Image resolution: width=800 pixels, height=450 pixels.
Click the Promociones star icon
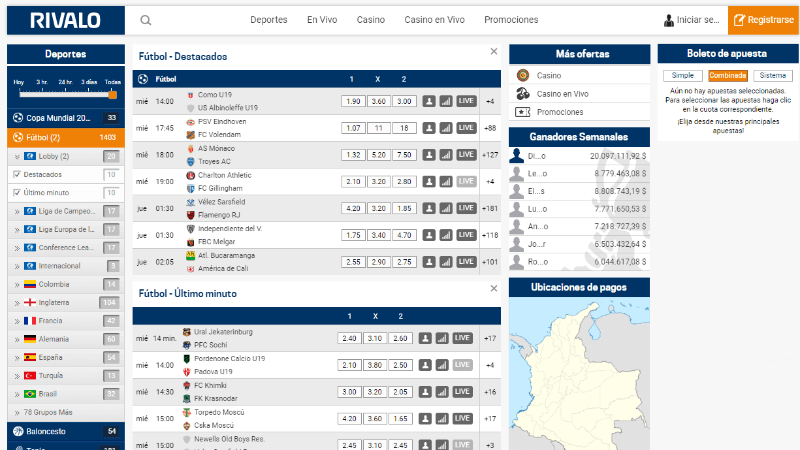click(x=522, y=112)
